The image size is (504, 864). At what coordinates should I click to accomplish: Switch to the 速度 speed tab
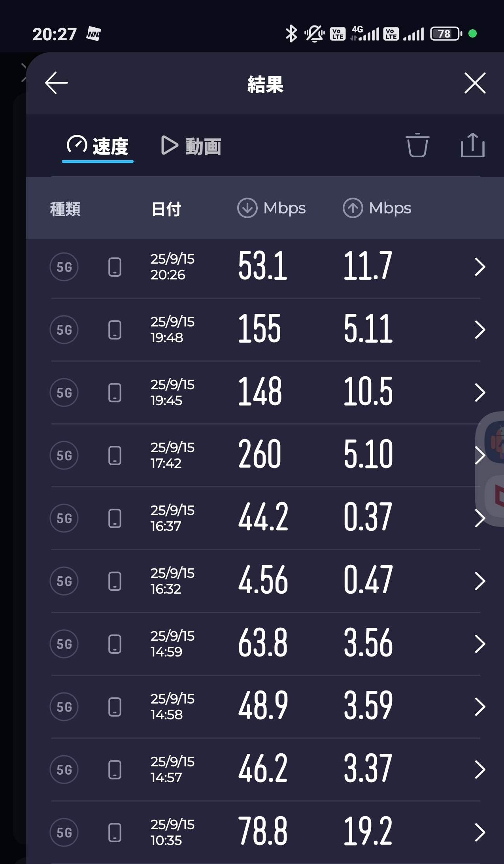point(98,146)
